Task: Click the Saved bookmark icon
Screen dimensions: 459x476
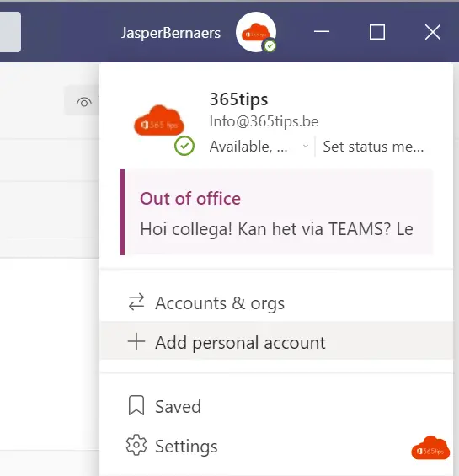Action: coord(136,405)
